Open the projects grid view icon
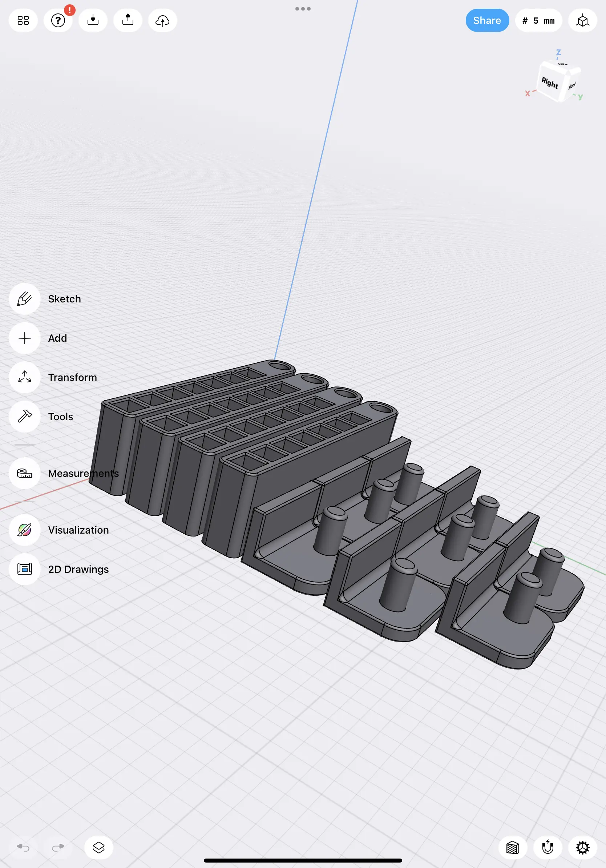The width and height of the screenshot is (606, 868). click(x=23, y=20)
